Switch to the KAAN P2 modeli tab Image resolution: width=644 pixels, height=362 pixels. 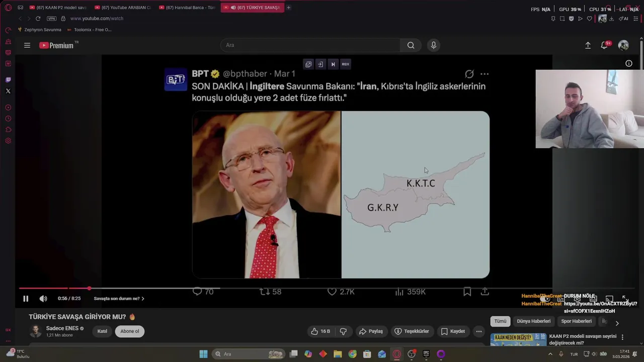coord(58,8)
